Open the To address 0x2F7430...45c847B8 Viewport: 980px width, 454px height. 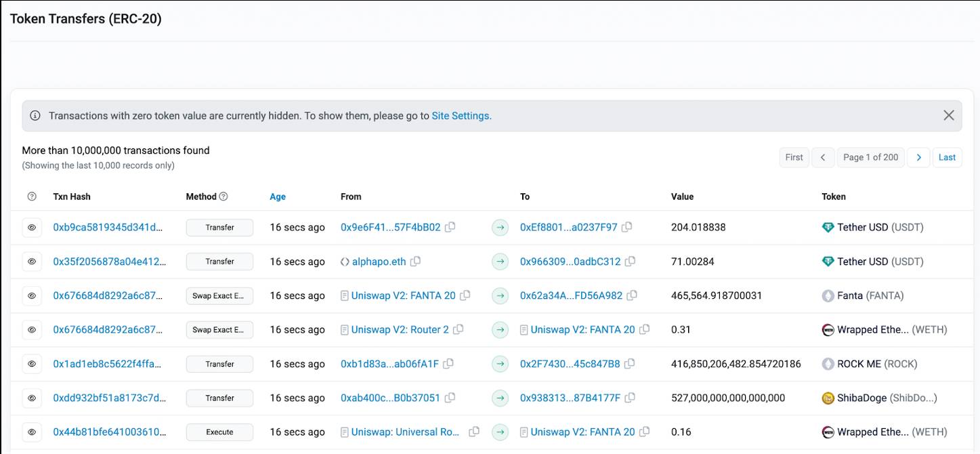[570, 364]
